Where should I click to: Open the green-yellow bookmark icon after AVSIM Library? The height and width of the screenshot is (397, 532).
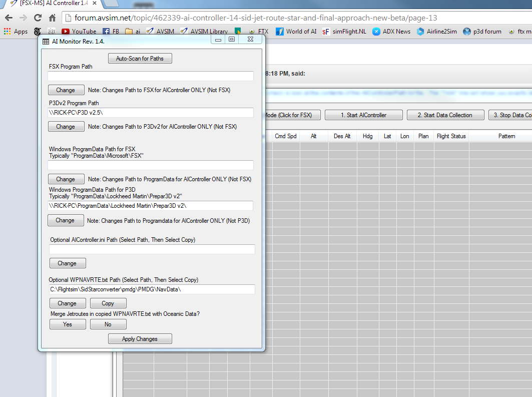[x=238, y=32]
